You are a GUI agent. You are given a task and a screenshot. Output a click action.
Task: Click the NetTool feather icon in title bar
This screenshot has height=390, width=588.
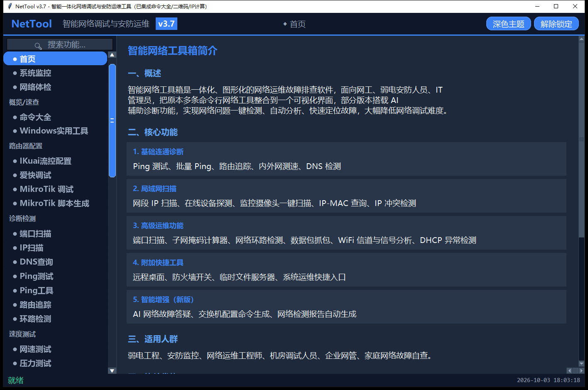(x=10, y=6)
